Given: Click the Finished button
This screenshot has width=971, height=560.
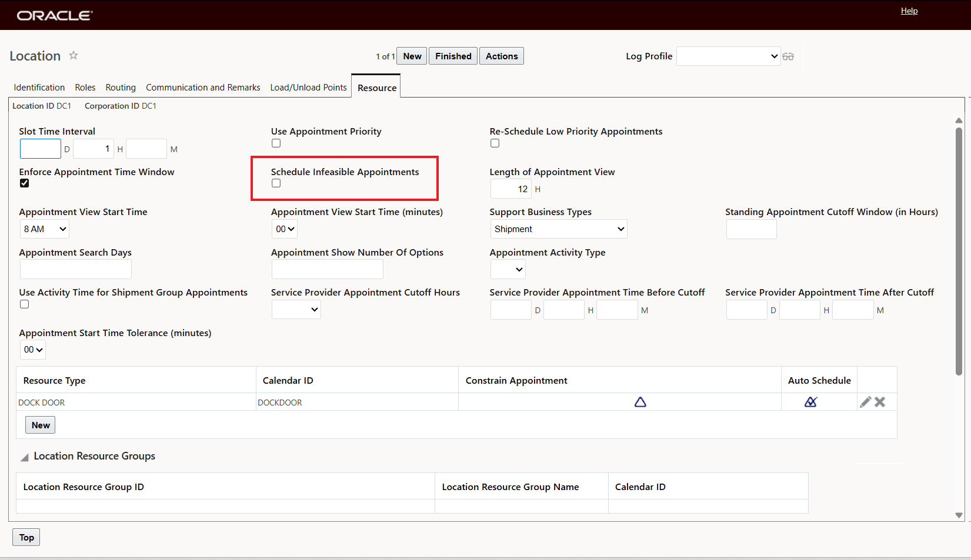Looking at the screenshot, I should [x=453, y=56].
